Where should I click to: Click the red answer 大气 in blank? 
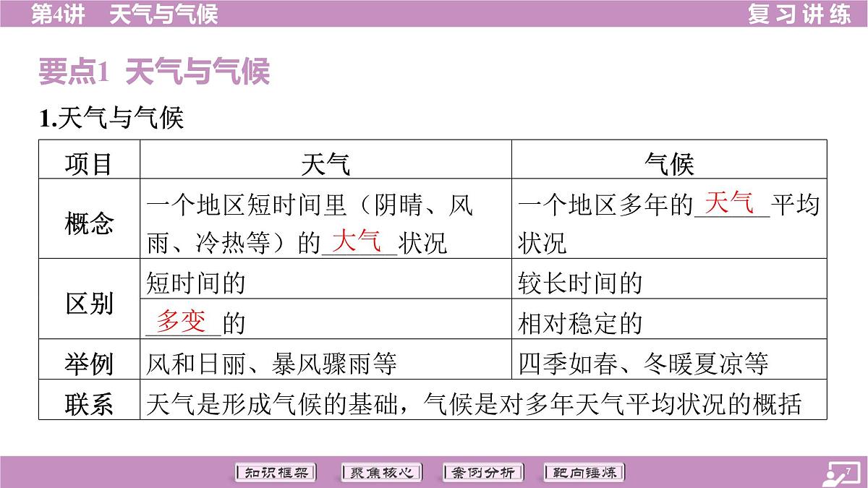[357, 241]
